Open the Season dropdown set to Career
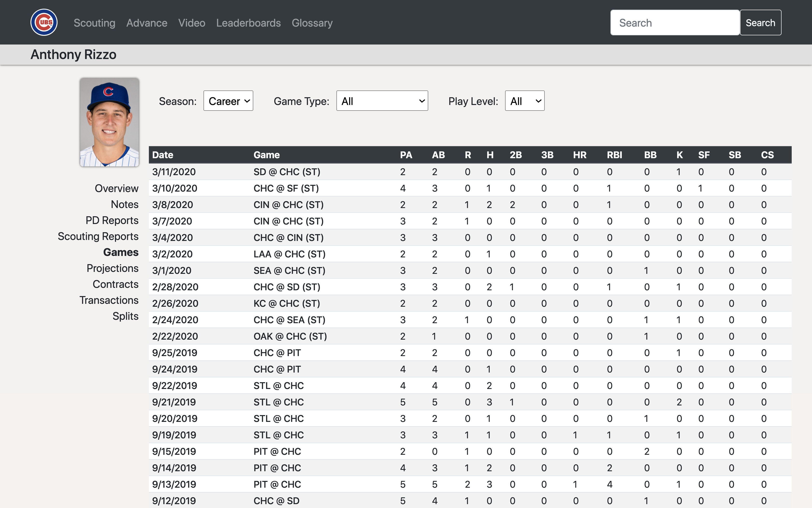This screenshot has width=812, height=508. 228,101
